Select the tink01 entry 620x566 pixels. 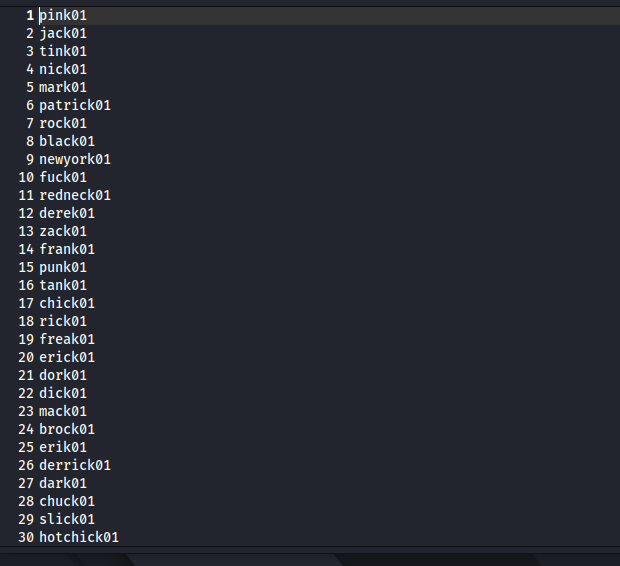pyautogui.click(x=63, y=51)
